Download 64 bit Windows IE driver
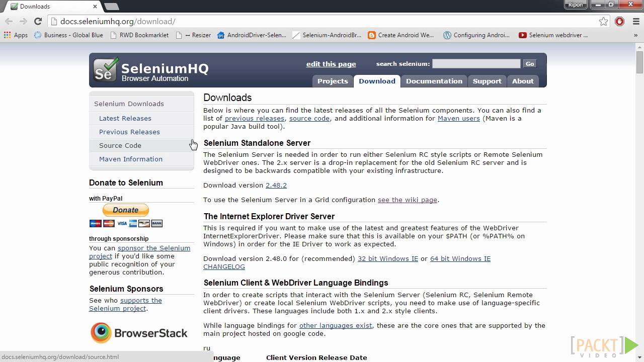Image resolution: width=644 pixels, height=362 pixels. pyautogui.click(x=460, y=258)
